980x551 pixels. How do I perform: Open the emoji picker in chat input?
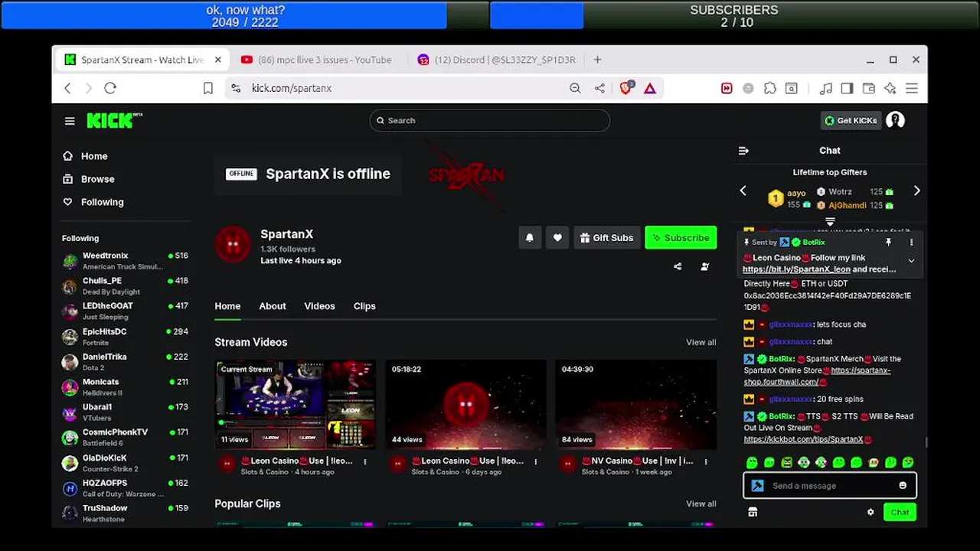pyautogui.click(x=903, y=485)
